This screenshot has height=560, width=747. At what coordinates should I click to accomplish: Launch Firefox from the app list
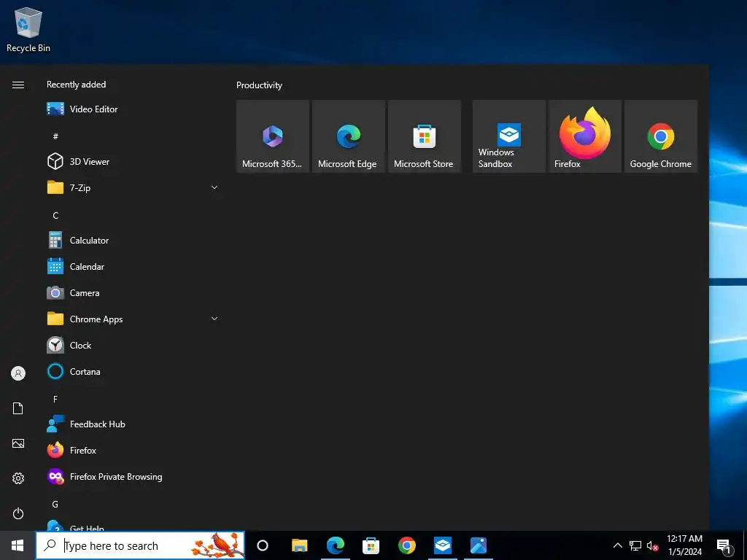click(x=132, y=451)
